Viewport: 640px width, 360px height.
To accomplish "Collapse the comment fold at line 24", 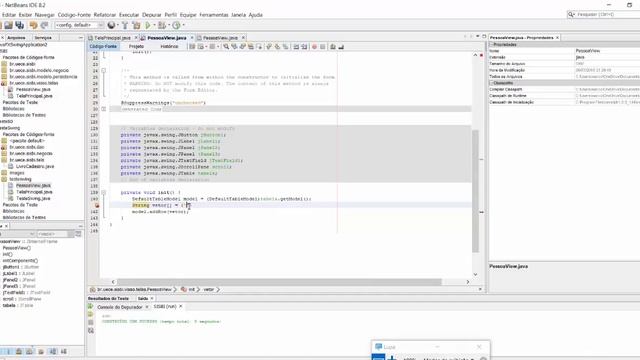I will point(104,71).
